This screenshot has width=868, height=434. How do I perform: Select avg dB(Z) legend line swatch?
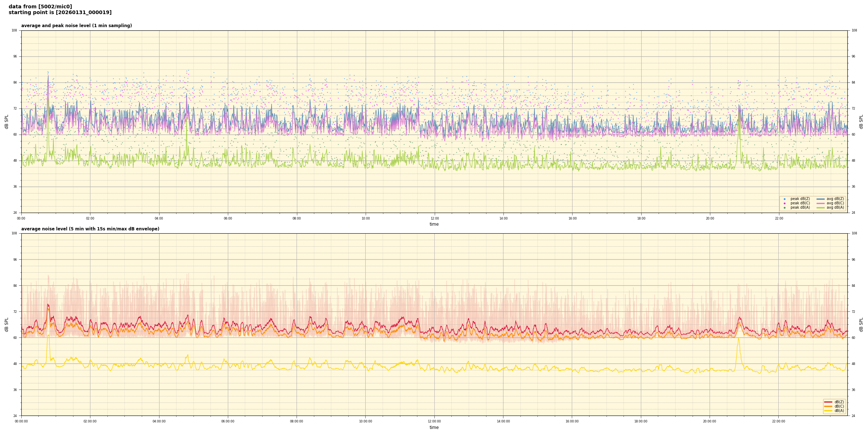(x=820, y=199)
